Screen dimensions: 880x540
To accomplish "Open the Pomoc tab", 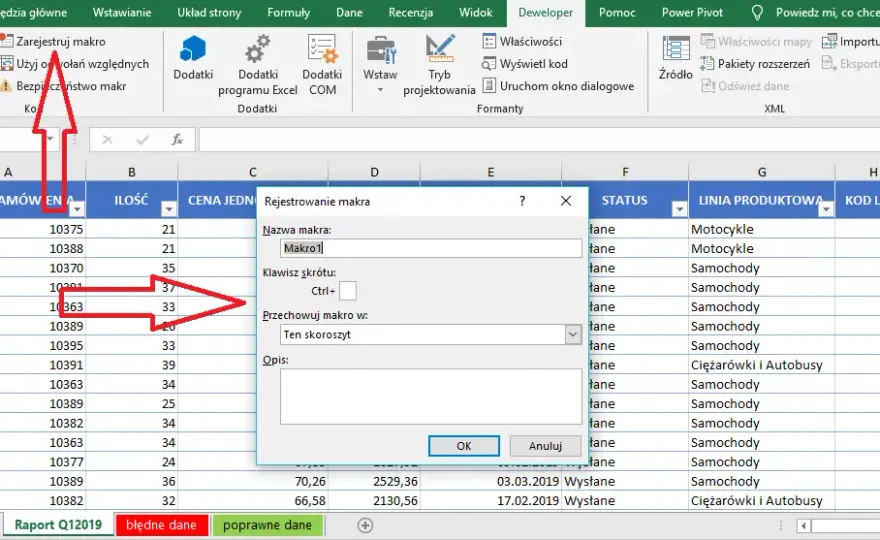I will click(x=617, y=12).
